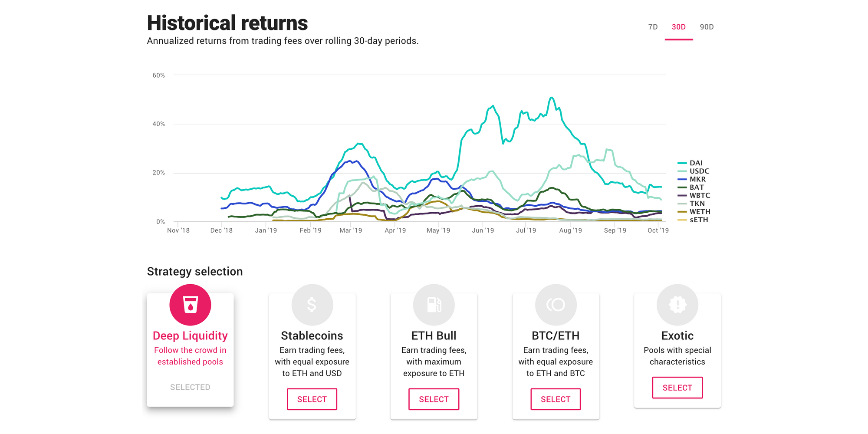
Task: Click the Stablecoins dollar sign icon
Action: (312, 305)
